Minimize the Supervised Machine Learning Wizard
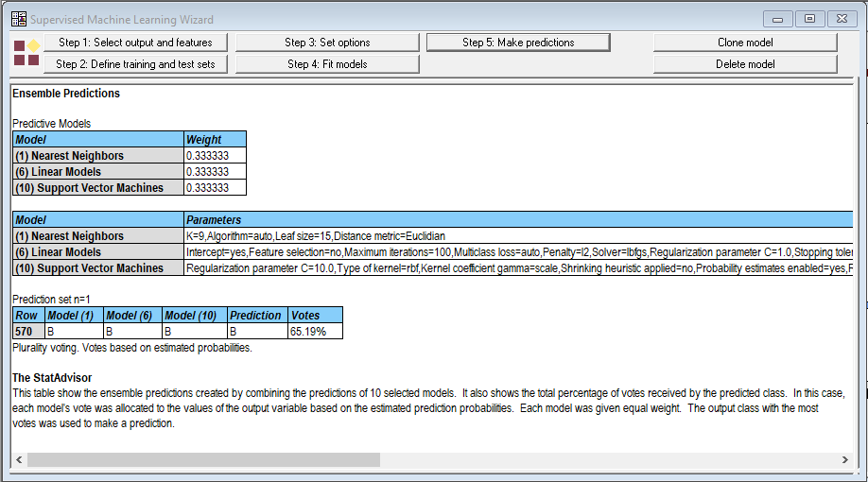The image size is (868, 482). (x=778, y=19)
